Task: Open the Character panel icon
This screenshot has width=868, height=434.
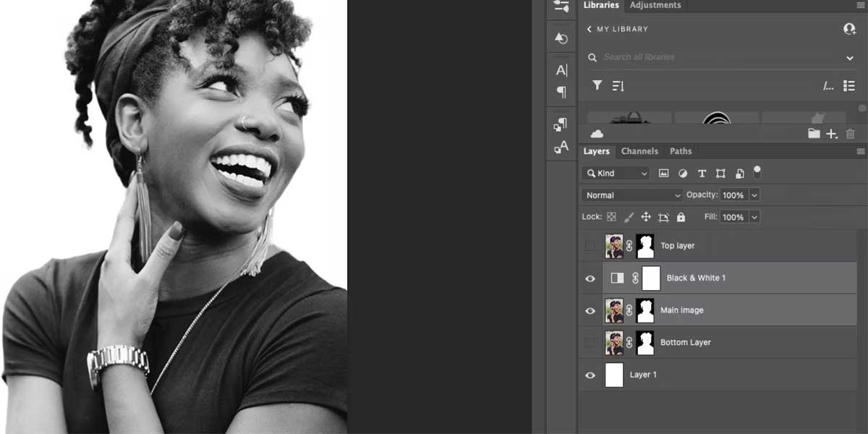Action: (x=561, y=70)
